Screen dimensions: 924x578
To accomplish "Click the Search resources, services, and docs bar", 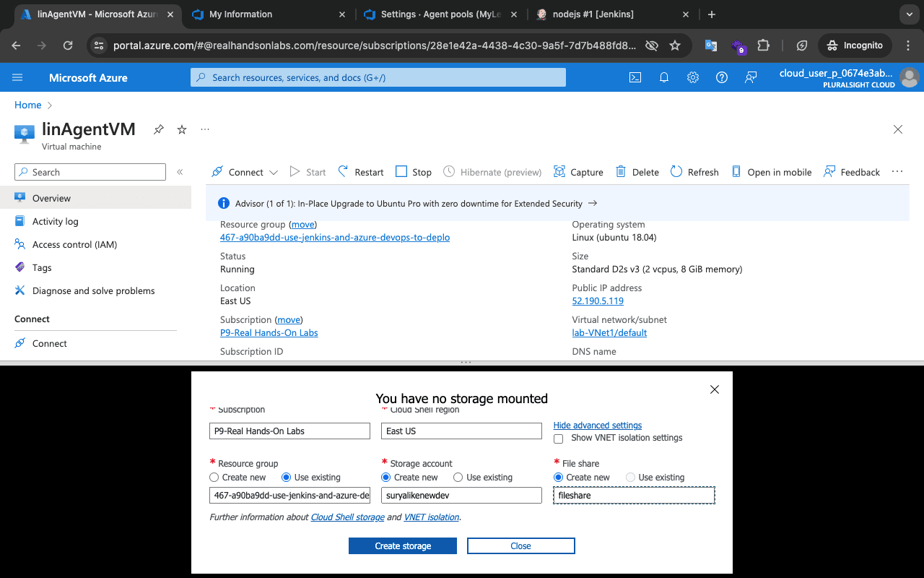I will [378, 77].
